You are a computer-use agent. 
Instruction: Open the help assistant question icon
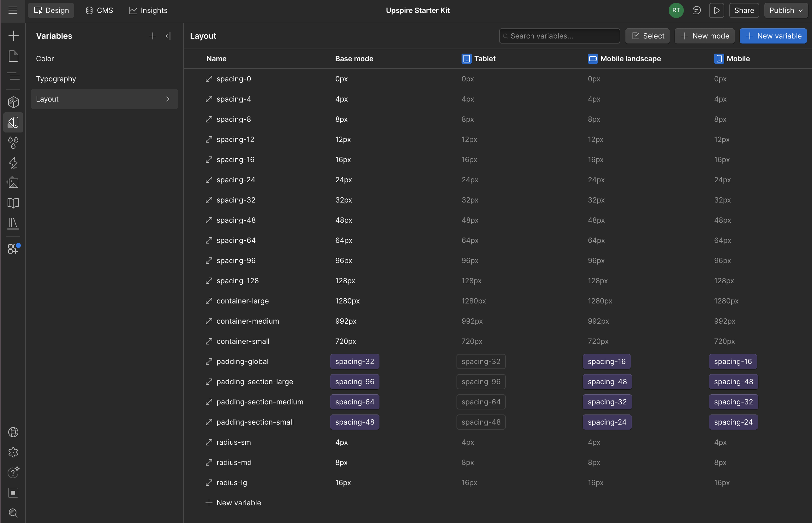13,472
